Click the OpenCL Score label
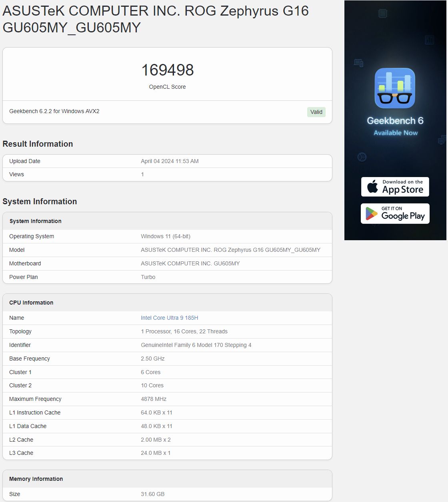Screen dimensions: 448x502 [167, 87]
